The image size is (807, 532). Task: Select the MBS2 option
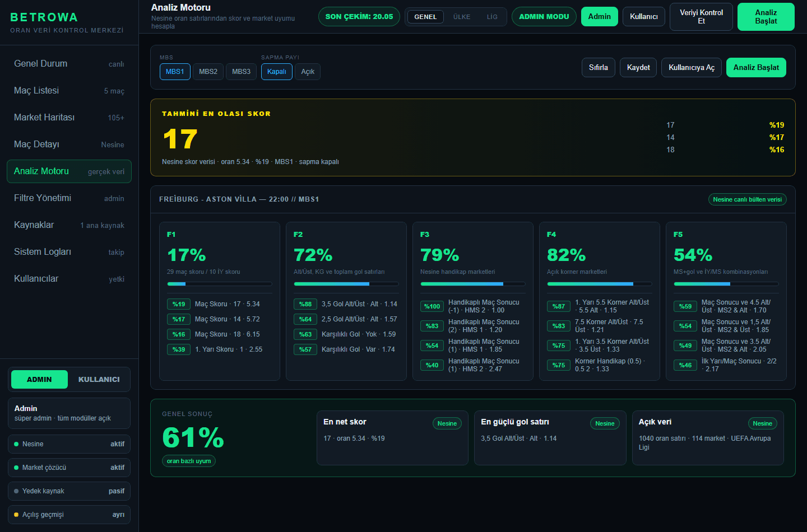pos(208,72)
